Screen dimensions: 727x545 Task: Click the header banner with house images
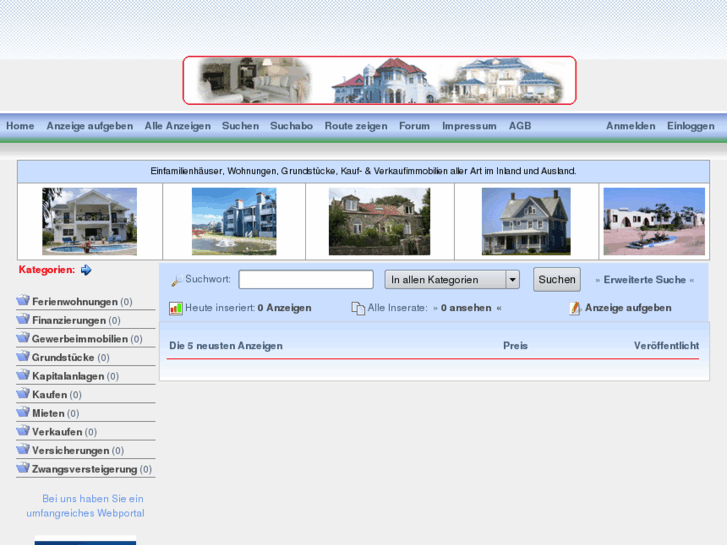coord(379,80)
